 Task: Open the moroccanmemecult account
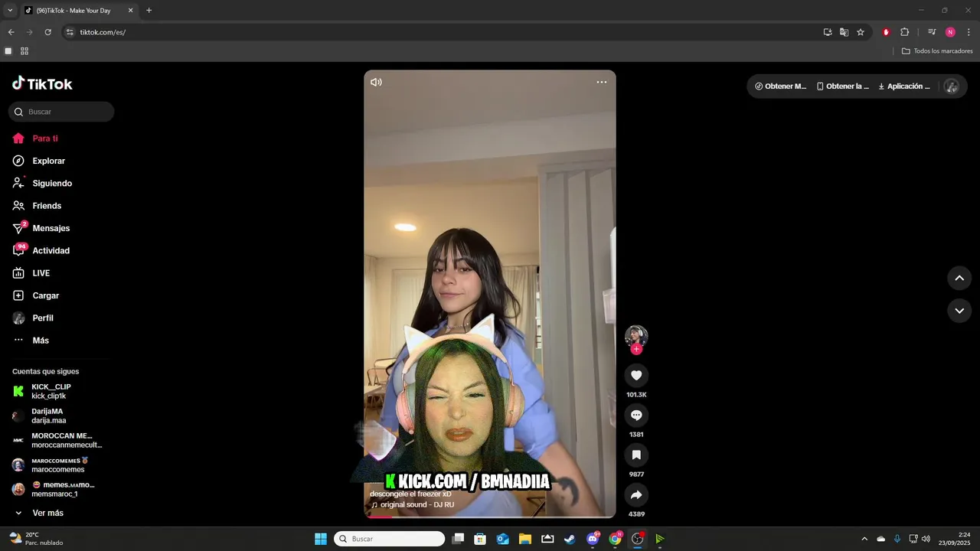(x=57, y=440)
